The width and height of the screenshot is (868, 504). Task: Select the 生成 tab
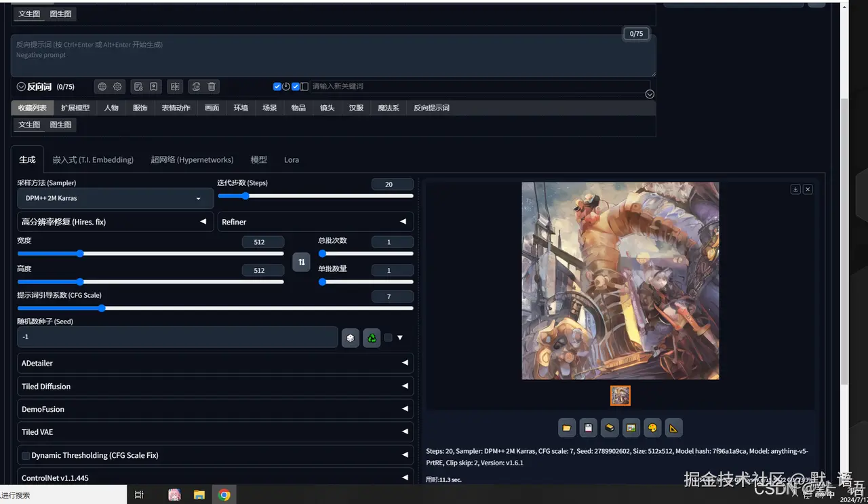click(x=27, y=160)
